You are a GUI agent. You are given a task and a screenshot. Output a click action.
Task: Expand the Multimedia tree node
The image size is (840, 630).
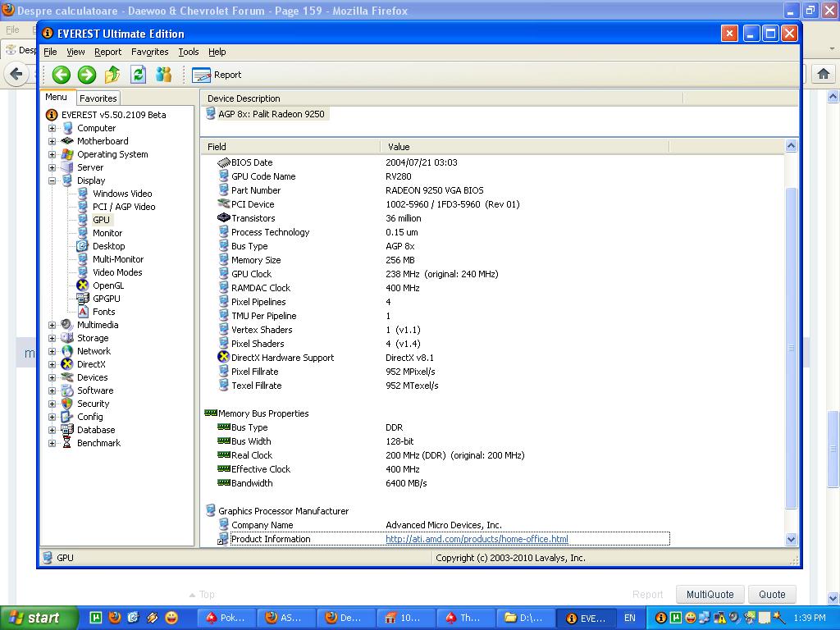click(52, 325)
